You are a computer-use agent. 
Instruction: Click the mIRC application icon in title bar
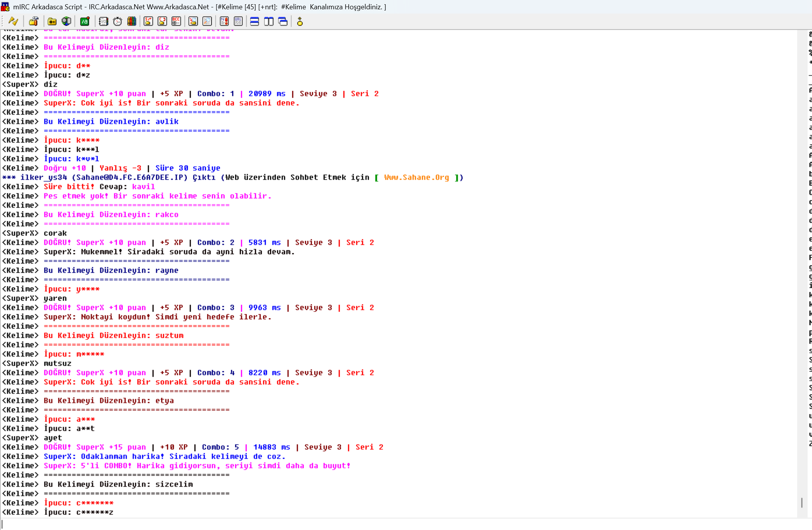5,7
